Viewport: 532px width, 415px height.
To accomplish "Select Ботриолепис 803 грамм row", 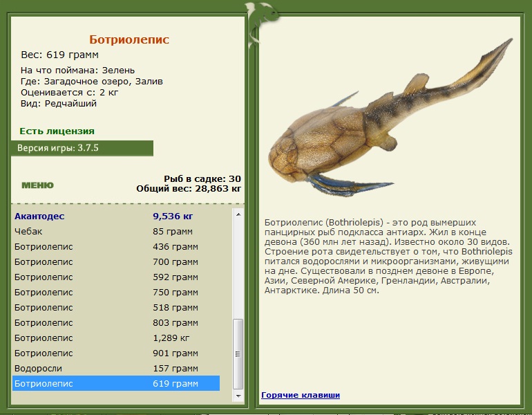I will pos(116,322).
